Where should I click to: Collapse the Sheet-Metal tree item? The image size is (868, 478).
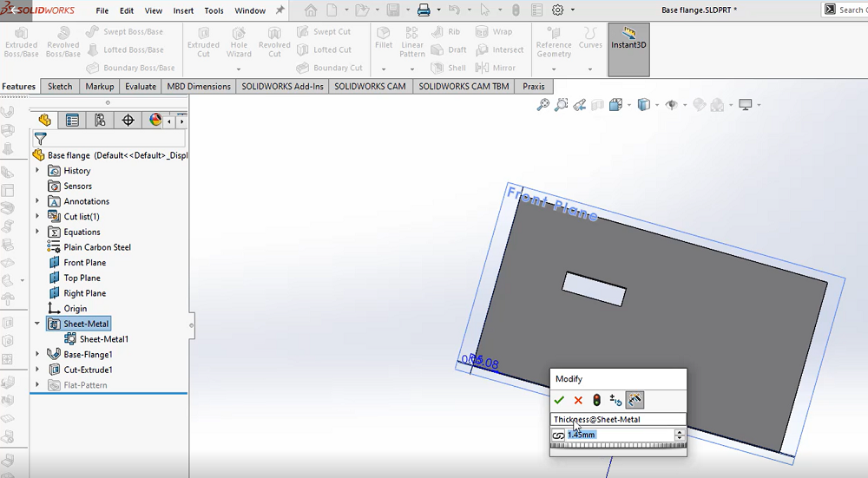point(37,324)
